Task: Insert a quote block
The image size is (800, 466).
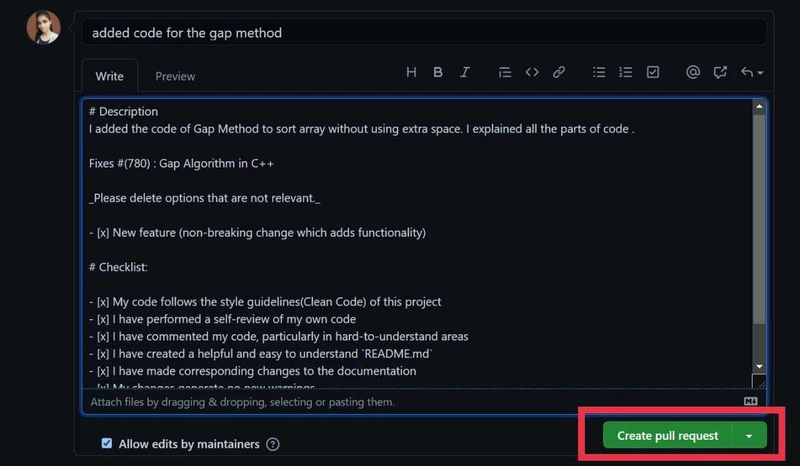Action: [505, 72]
